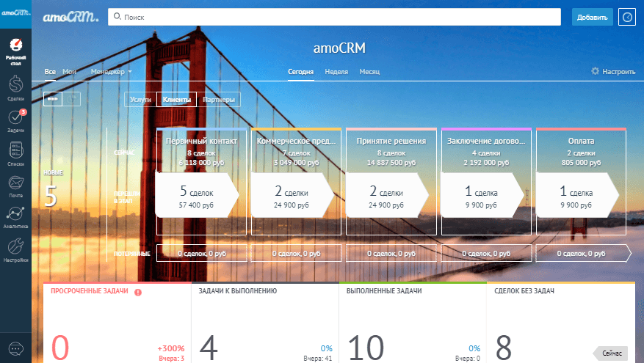Viewport: 644px width, 363px height.
Task: Open the Просроченные задачи card title
Action: [x=90, y=291]
